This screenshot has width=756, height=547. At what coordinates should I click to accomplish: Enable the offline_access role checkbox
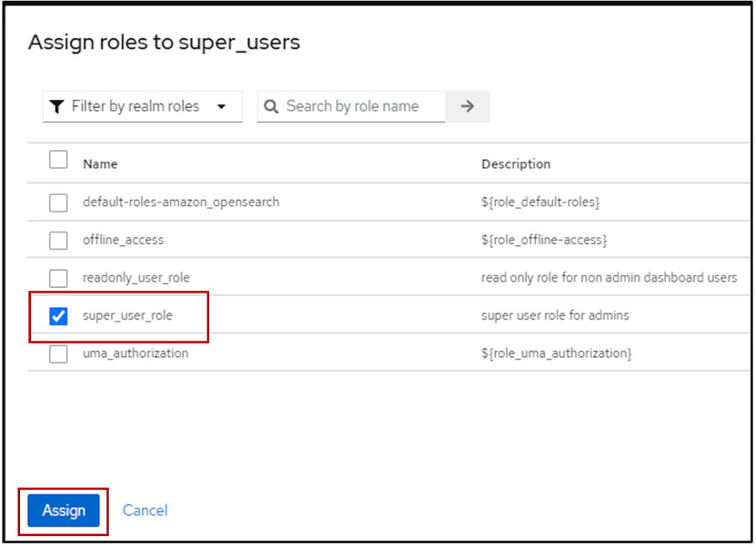tap(59, 240)
